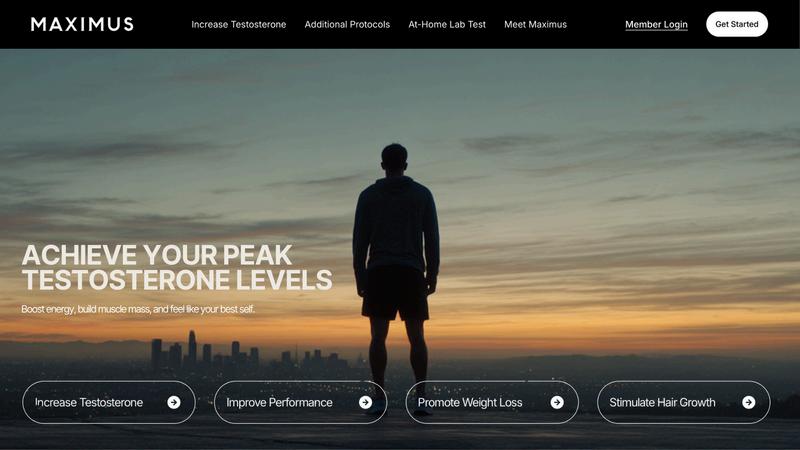Viewport: 800px width, 450px height.
Task: Click the Achieve Your Peak Testosterone Levels headline
Action: (x=177, y=267)
